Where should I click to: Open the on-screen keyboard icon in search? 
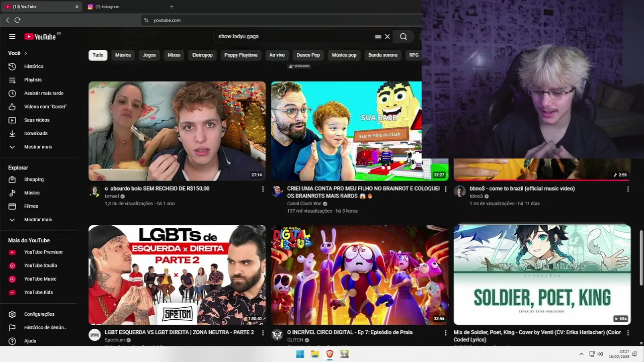[378, 37]
